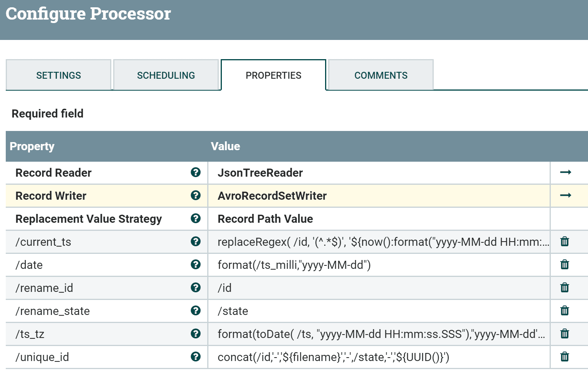
Task: Open the Record Path Value strategy dropdown
Action: [379, 219]
